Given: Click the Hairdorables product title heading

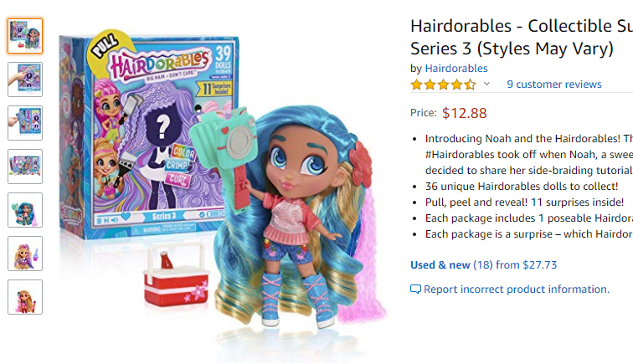Looking at the screenshot, I should click(522, 37).
